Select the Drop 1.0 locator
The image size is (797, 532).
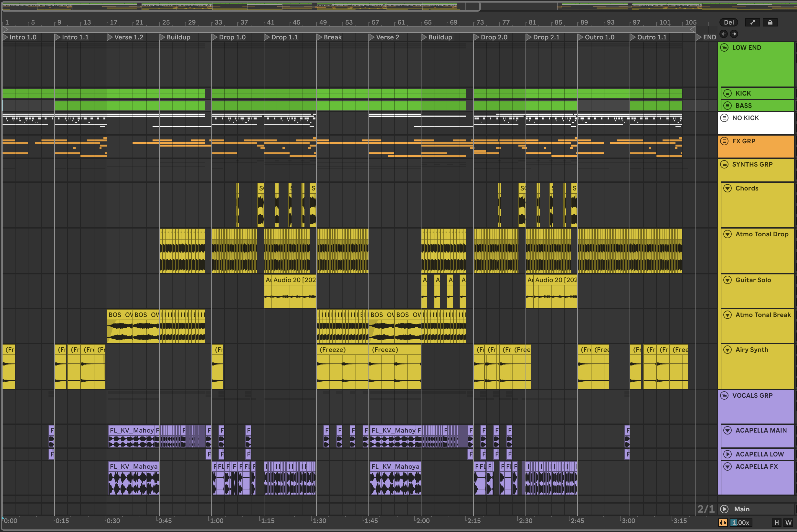pos(232,37)
